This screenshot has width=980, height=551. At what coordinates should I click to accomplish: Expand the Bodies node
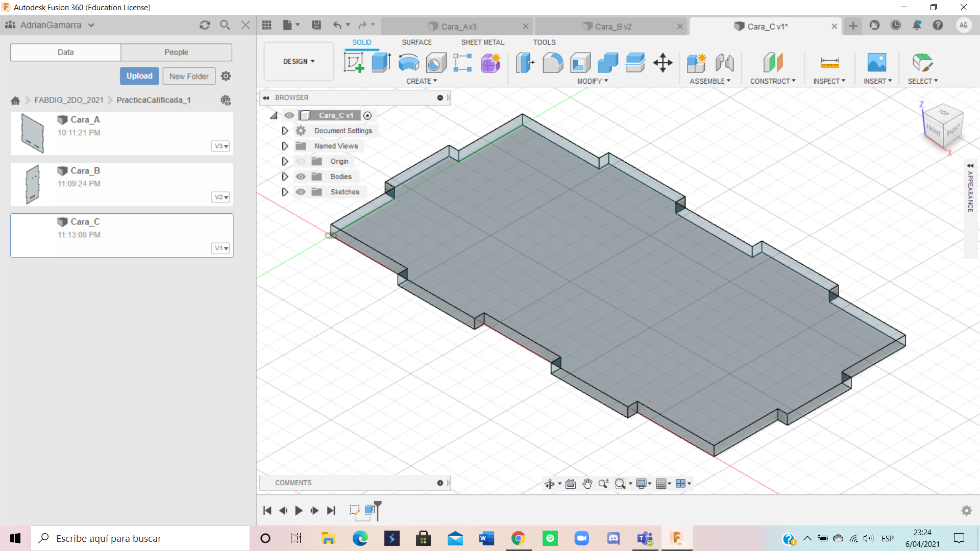[285, 177]
